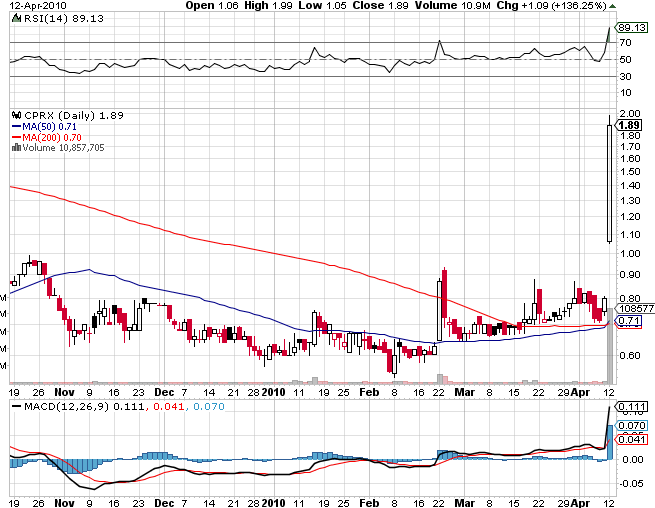Click the 0.070 histogram tag on right axis
The width and height of the screenshot is (655, 508).
[632, 425]
